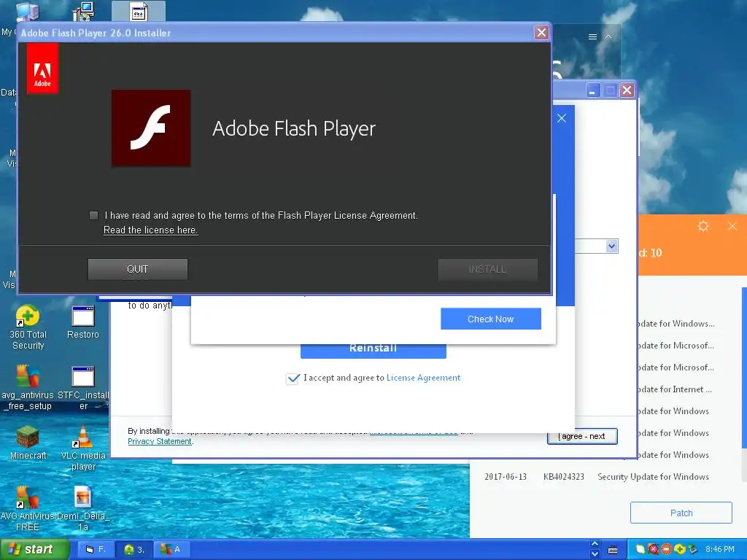Select the STFC_installer desktop icon
The image size is (747, 560).
83,388
